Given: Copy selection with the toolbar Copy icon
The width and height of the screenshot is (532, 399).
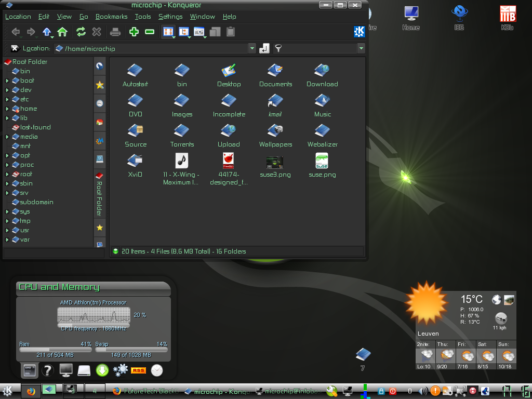Looking at the screenshot, I should tap(215, 32).
